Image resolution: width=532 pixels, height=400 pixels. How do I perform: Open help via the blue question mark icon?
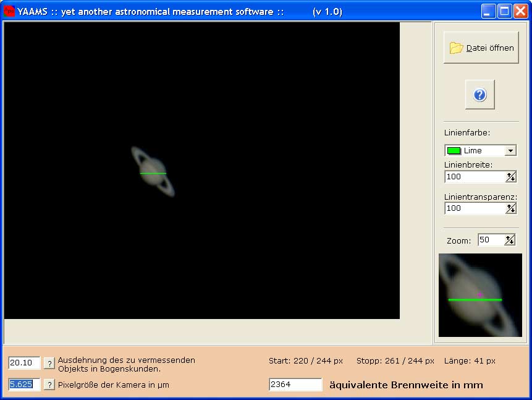[x=479, y=94]
